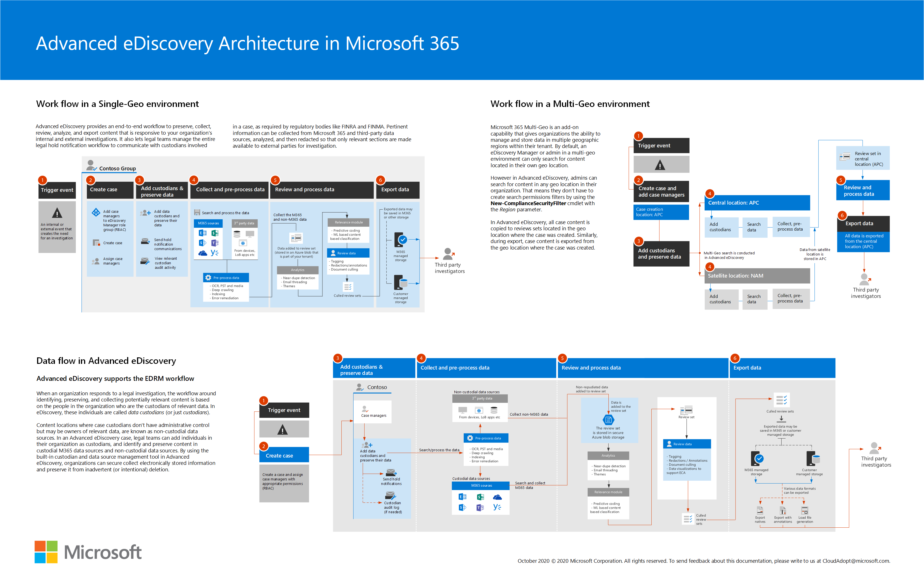The width and height of the screenshot is (924, 567).
Task: Click the Third party investigators icon in Multi-Geo
Action: point(865,279)
